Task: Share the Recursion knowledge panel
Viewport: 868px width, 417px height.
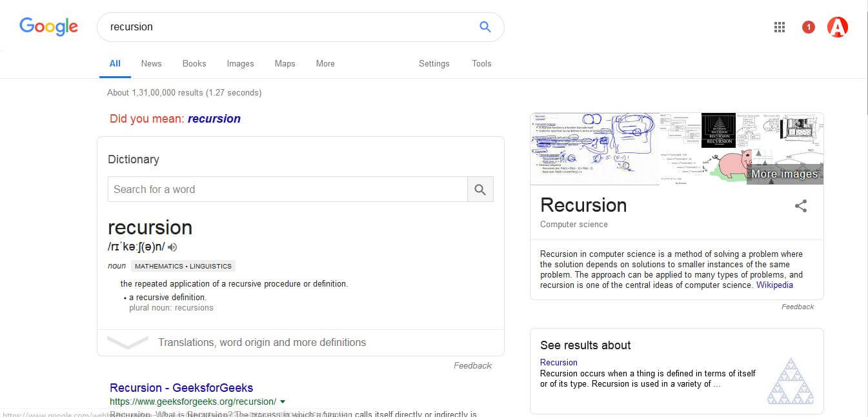Action: [x=801, y=207]
